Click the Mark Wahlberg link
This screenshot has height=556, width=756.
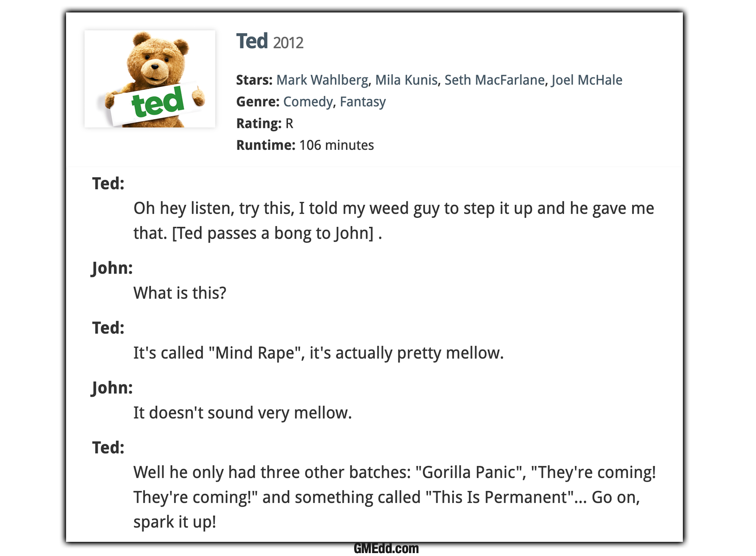[x=322, y=80]
